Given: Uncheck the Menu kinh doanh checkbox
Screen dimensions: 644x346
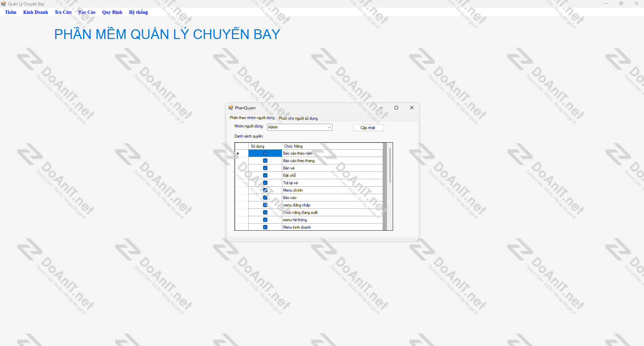Looking at the screenshot, I should tap(265, 227).
